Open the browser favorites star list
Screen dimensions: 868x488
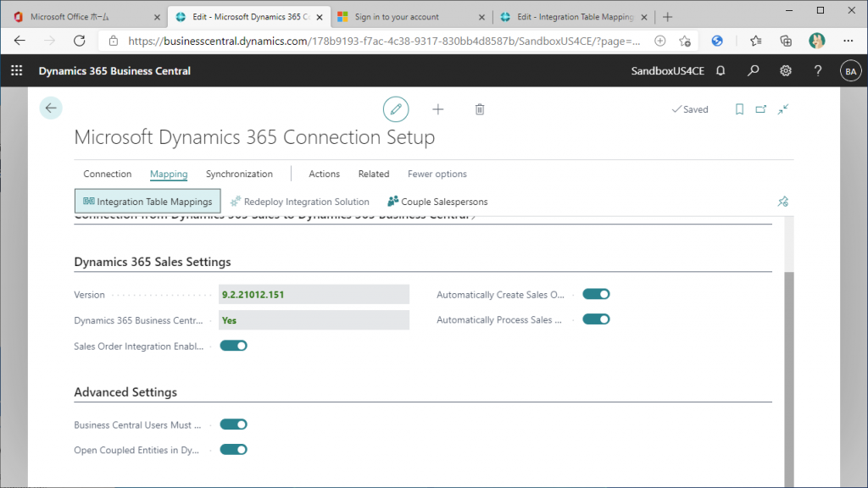[x=755, y=41]
